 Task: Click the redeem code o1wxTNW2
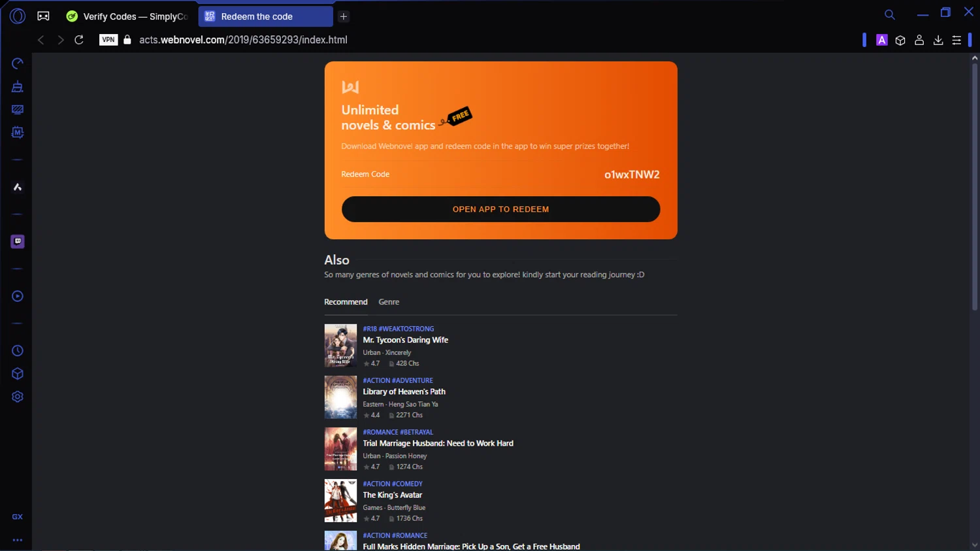[632, 175]
